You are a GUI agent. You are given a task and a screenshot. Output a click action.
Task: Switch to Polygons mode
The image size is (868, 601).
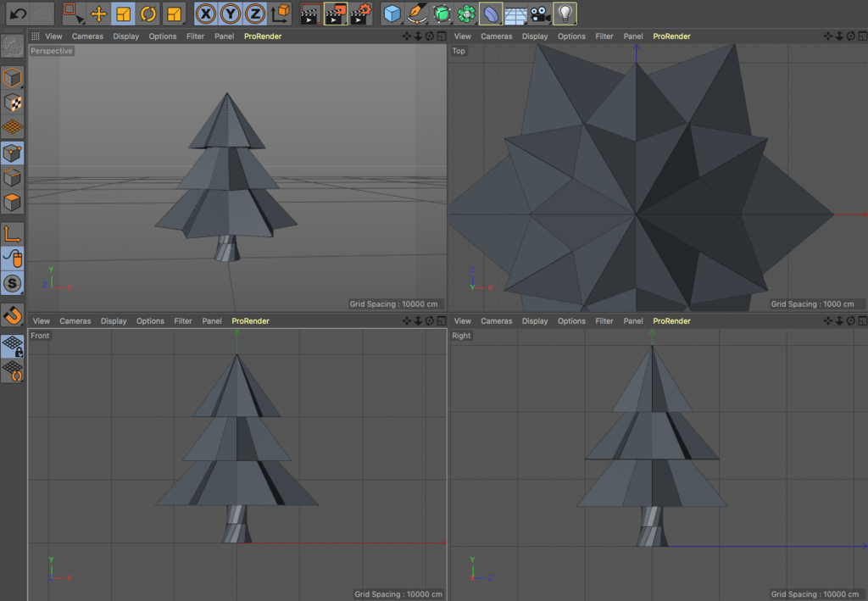click(12, 203)
